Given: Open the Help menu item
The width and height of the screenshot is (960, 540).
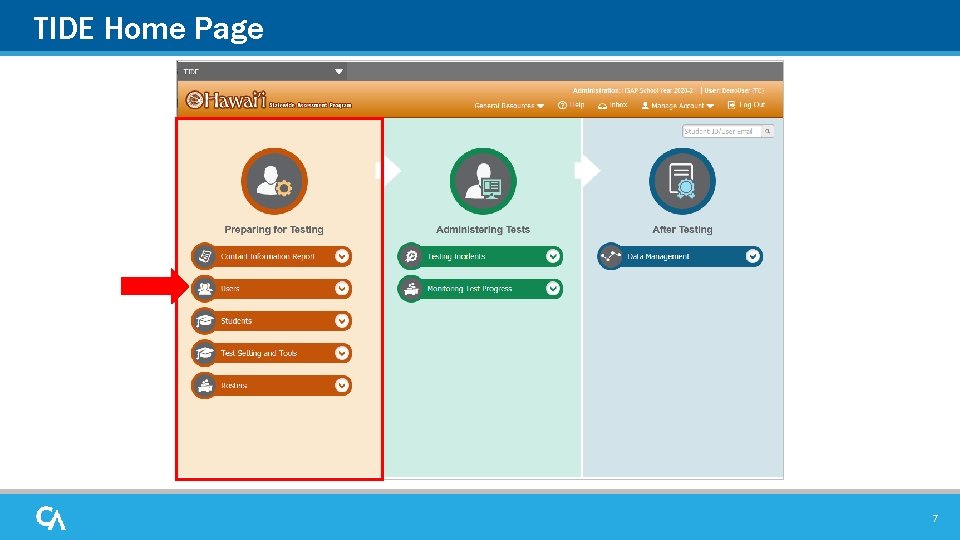Looking at the screenshot, I should click(x=571, y=105).
